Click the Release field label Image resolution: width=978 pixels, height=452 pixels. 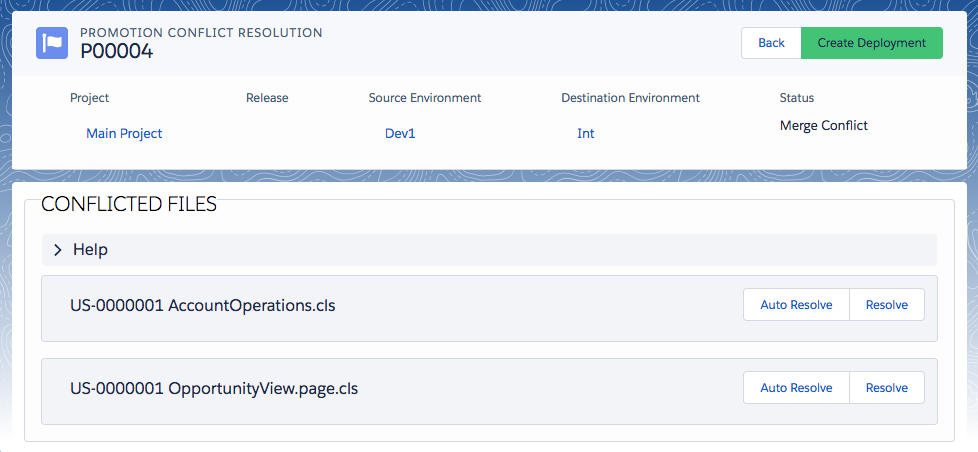pos(267,98)
